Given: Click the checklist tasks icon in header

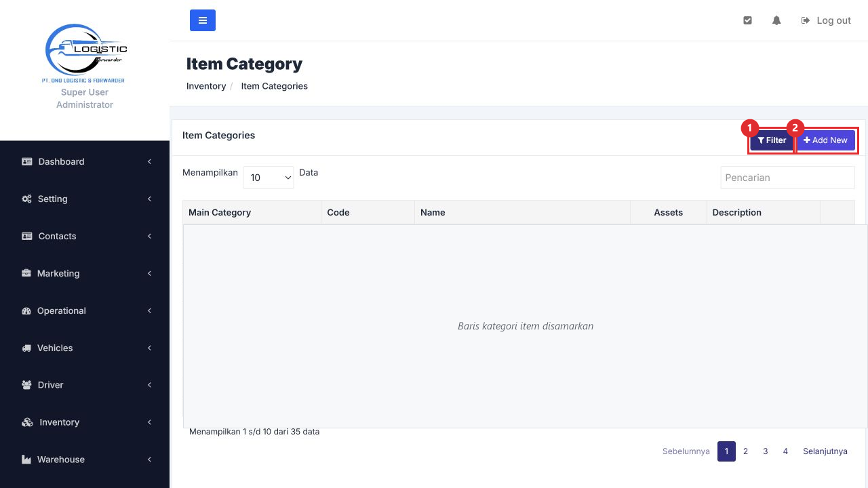Looking at the screenshot, I should (x=747, y=20).
